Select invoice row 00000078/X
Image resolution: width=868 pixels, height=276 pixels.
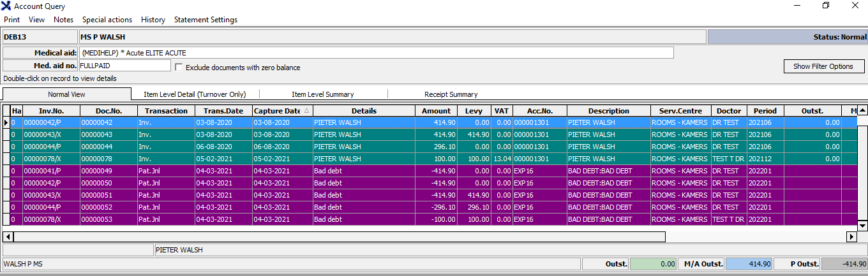[x=51, y=159]
